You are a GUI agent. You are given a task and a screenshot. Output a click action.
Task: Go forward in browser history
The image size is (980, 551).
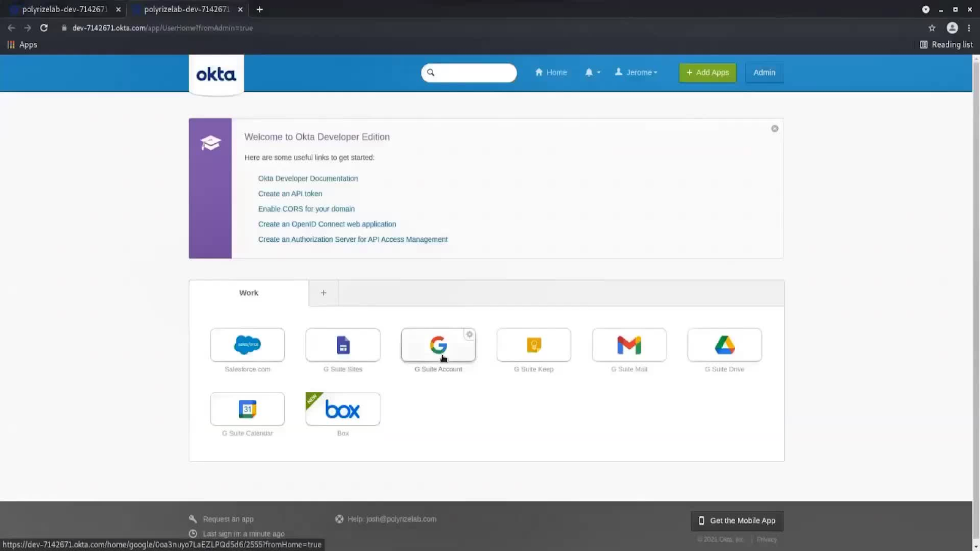pyautogui.click(x=28, y=28)
